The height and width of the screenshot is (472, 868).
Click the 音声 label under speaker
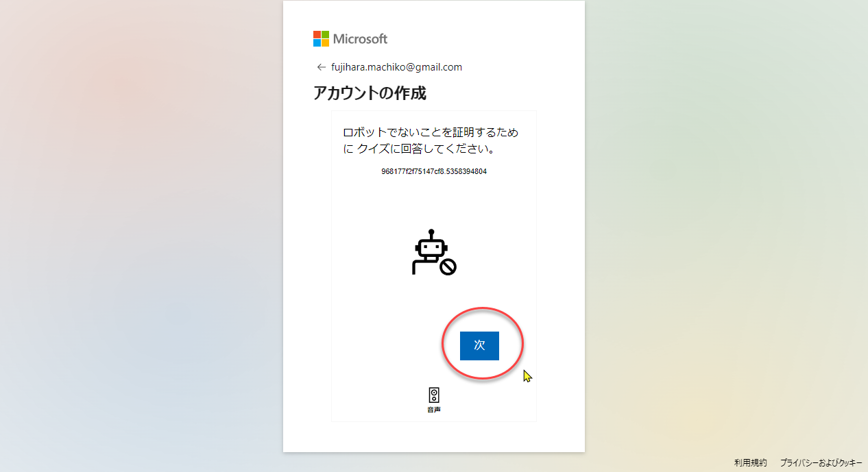click(434, 410)
